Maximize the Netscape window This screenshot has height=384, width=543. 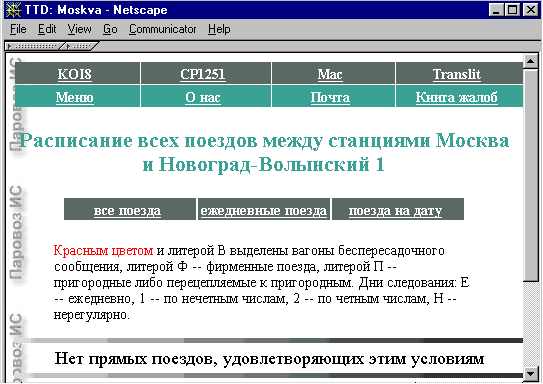tap(512, 10)
